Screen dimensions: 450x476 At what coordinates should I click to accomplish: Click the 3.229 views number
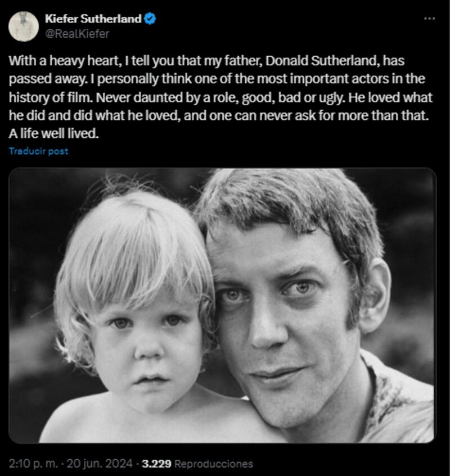point(157,464)
